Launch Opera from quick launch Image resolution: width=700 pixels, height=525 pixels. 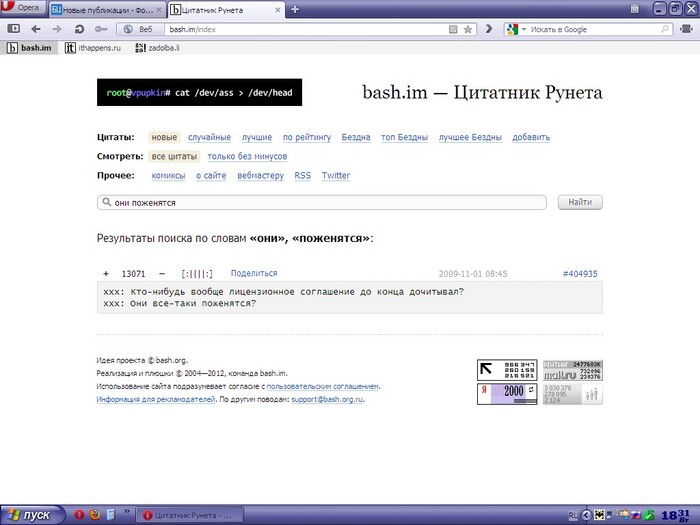pyautogui.click(x=79, y=515)
